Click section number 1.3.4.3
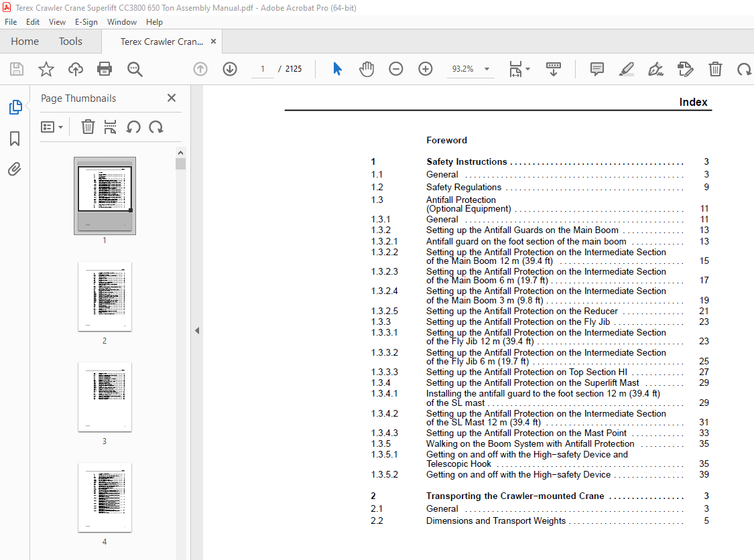 pyautogui.click(x=384, y=433)
